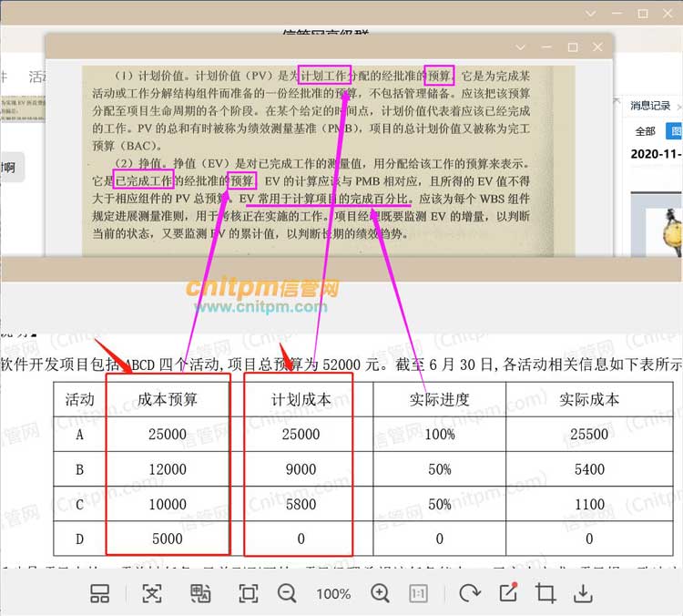
Task: Rotate the image clockwise
Action: (469, 593)
